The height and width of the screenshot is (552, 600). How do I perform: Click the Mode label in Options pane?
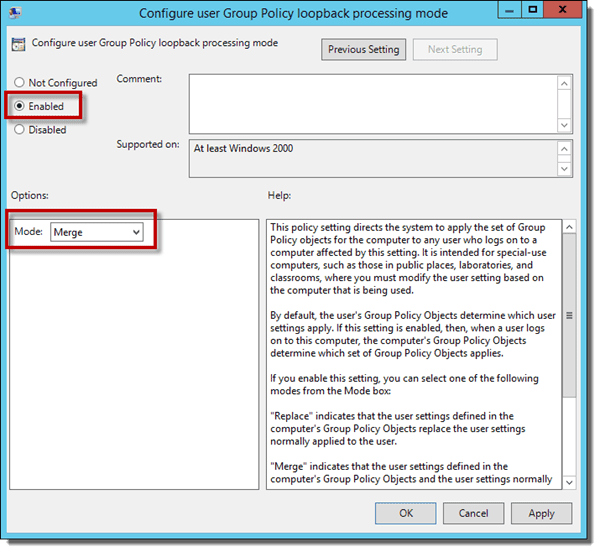pyautogui.click(x=28, y=231)
